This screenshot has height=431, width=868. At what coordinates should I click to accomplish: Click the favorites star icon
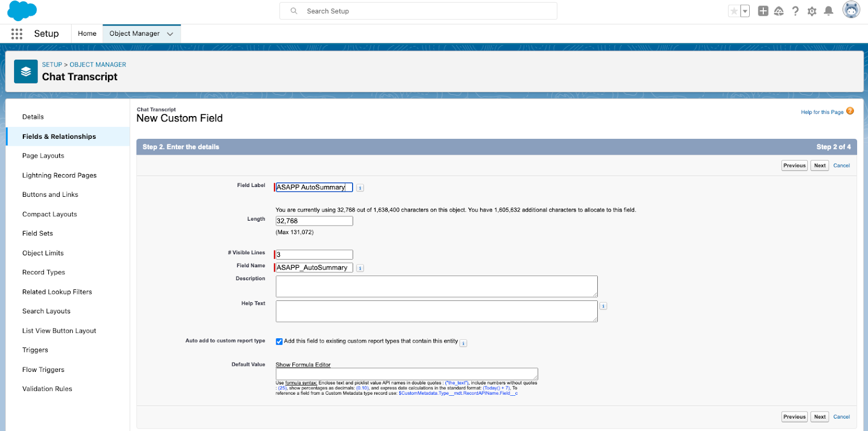734,11
